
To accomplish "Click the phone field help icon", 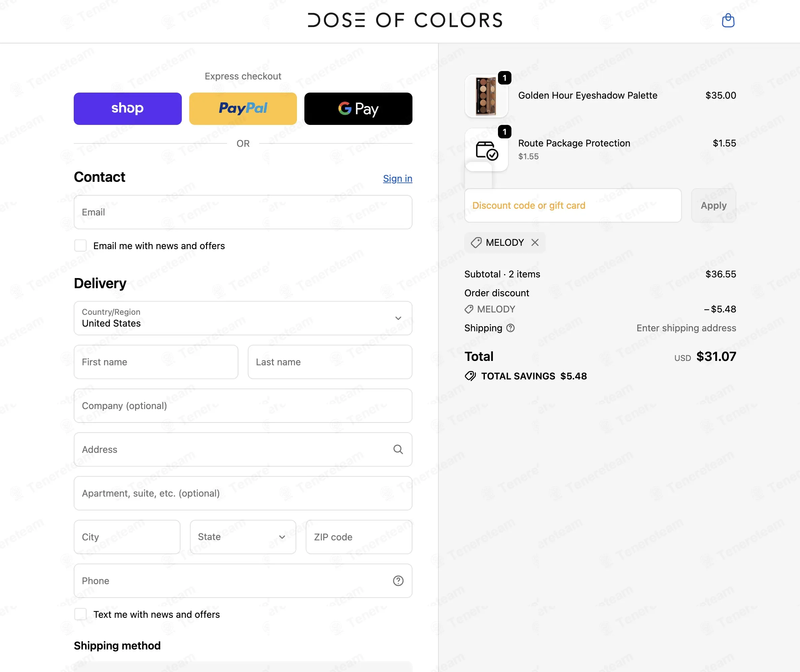I will [x=398, y=580].
